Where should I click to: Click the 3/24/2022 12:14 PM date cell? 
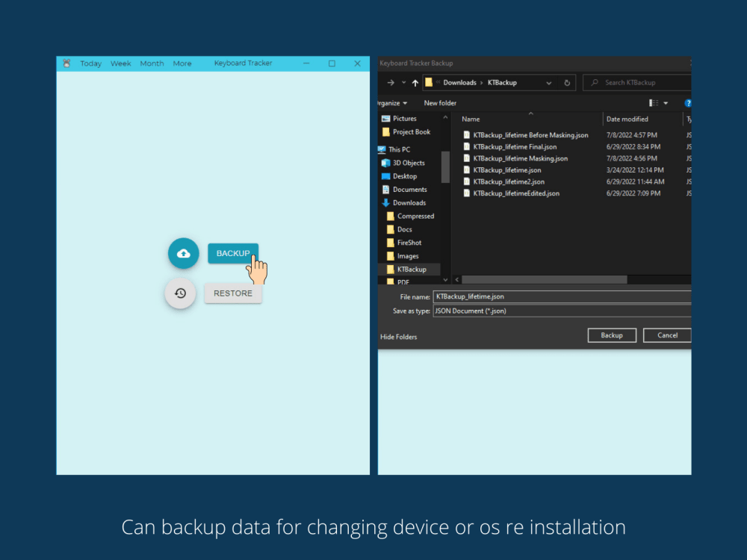[x=634, y=170]
